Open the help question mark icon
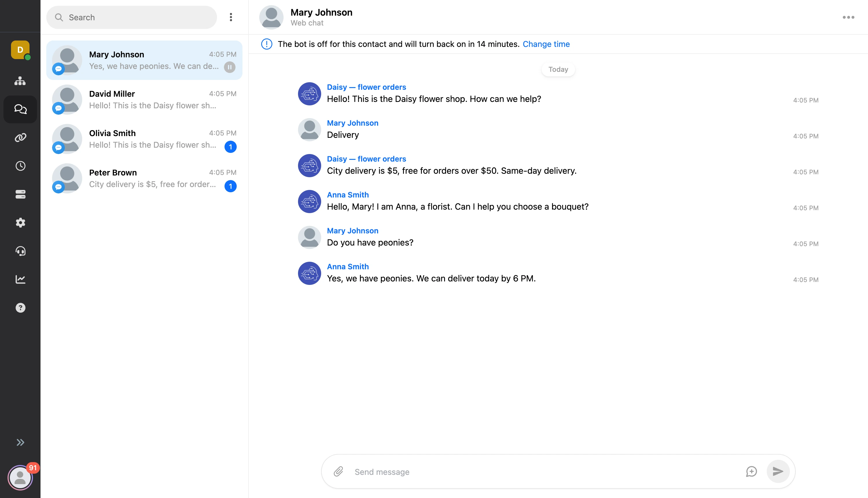Screen dimensions: 868x498 pyautogui.click(x=20, y=308)
